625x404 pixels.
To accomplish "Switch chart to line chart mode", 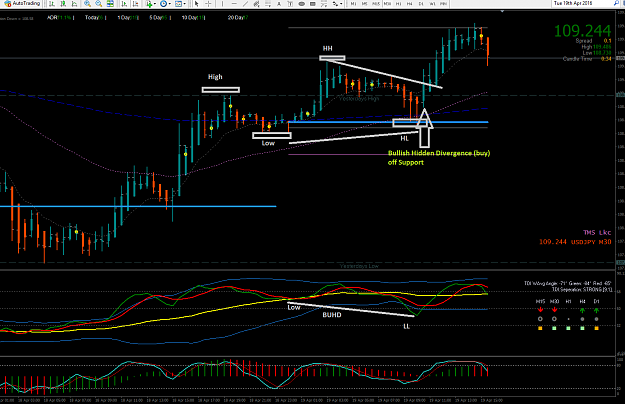I will point(74,4).
